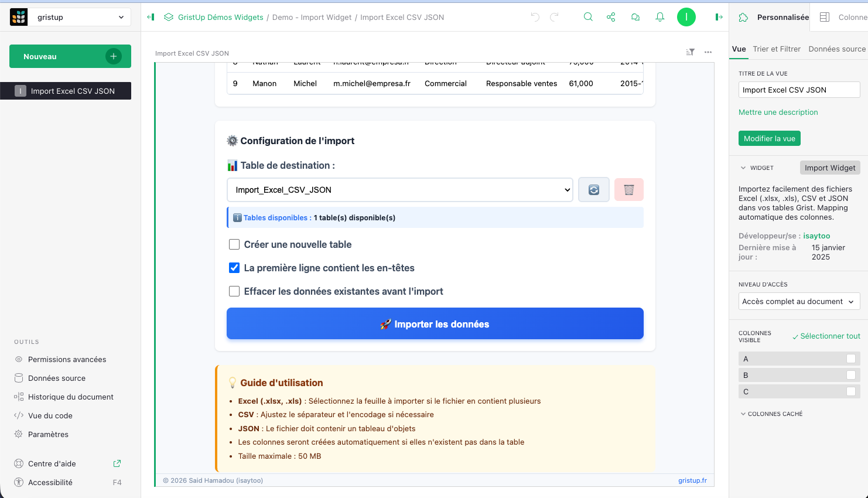868x498 pixels.
Task: Click the Importer les données button
Action: point(435,324)
